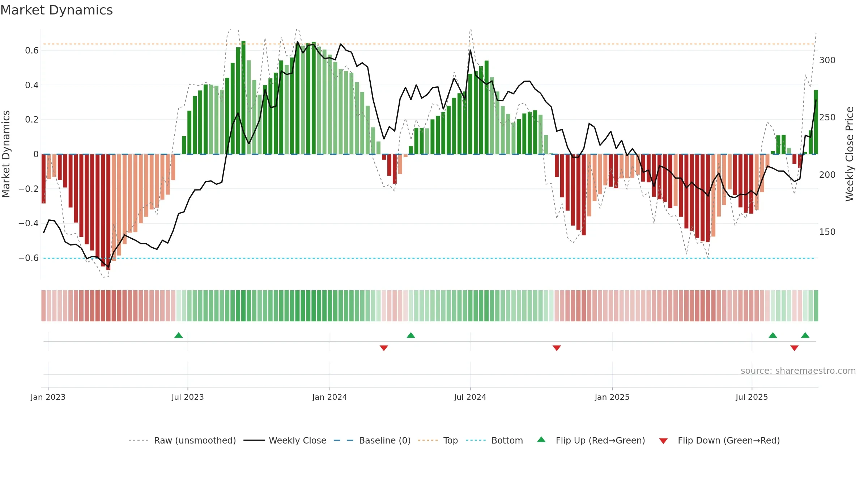Click the Jan 2025 x-axis label

tap(612, 397)
